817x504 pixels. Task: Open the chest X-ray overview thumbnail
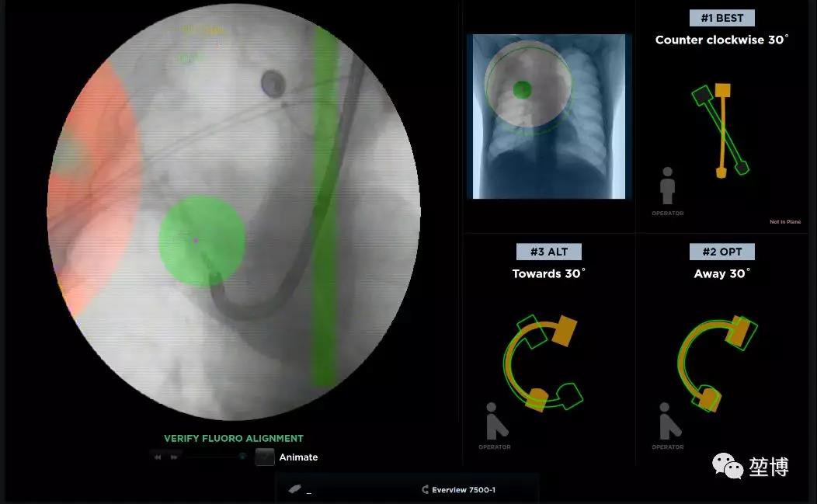[x=547, y=116]
